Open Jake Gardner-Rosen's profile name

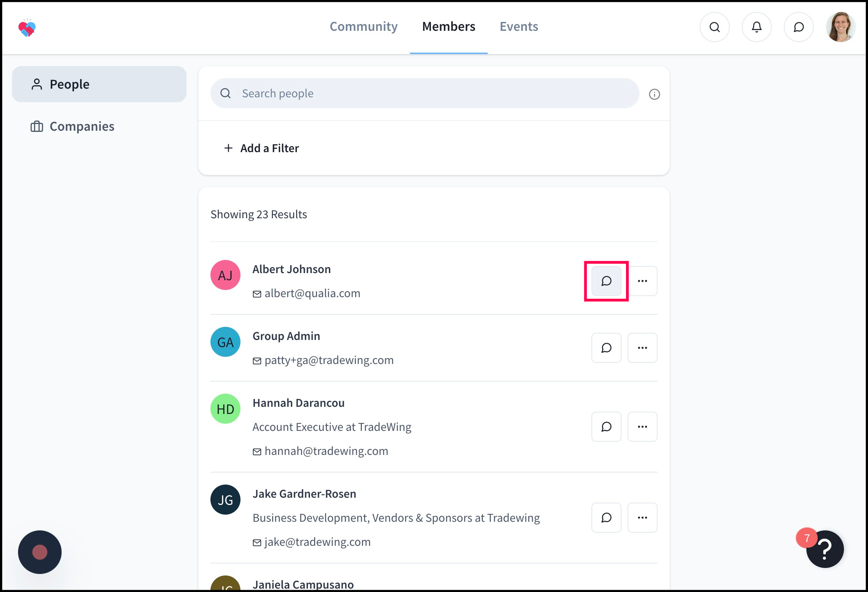[304, 494]
